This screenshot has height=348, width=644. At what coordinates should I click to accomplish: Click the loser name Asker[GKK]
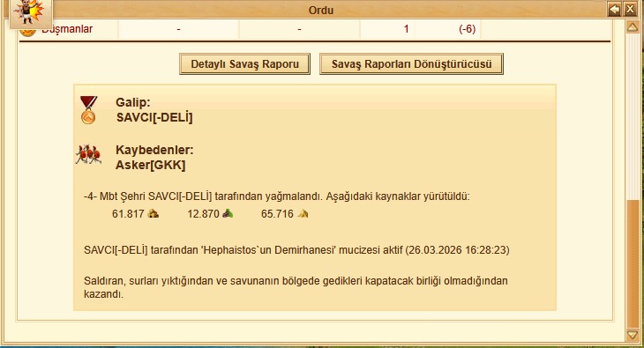150,165
